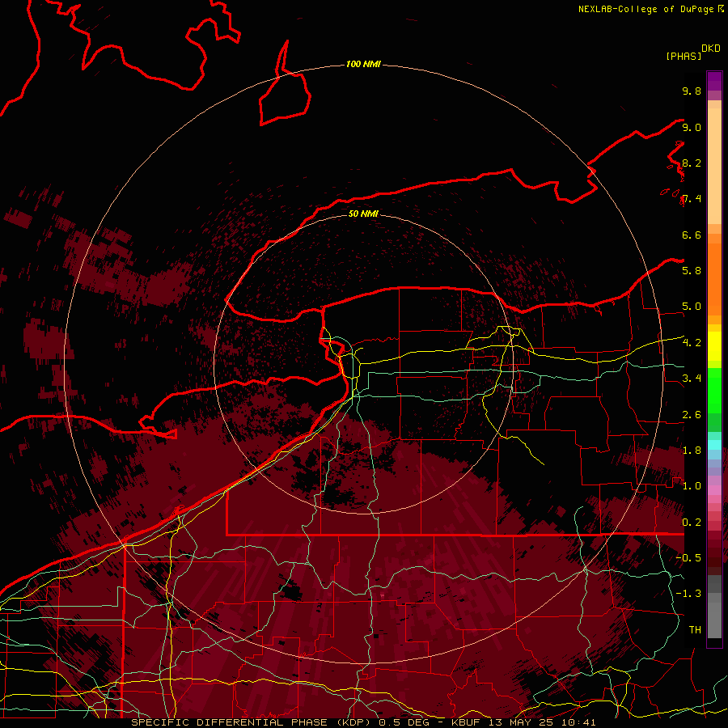
Task: Select the 50 NMI range ring label
Action: tap(363, 214)
